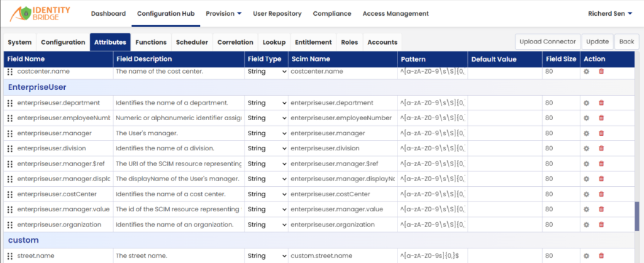Image resolution: width=644 pixels, height=263 pixels.
Task: Open settings gear for manager displayName row
Action: tap(587, 179)
